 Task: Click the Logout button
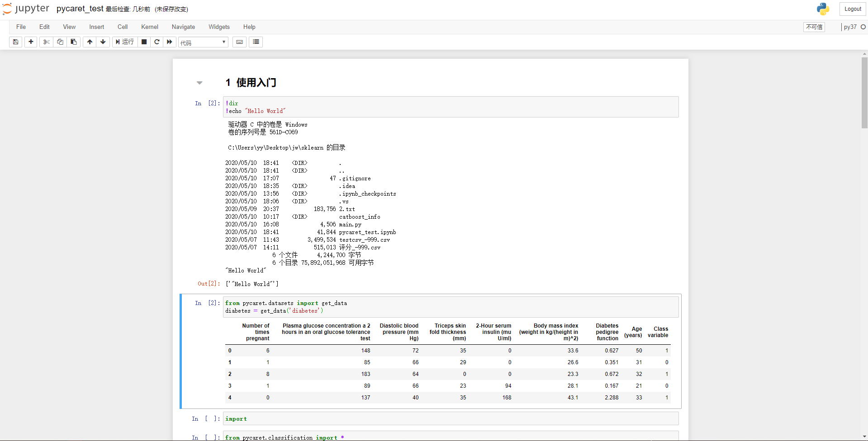tap(852, 9)
